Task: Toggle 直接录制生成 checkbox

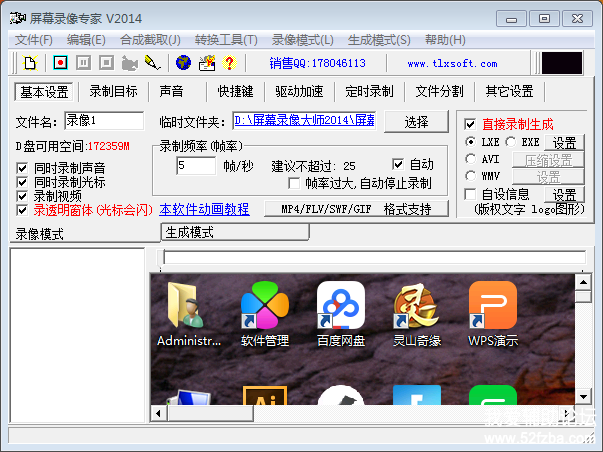Action: [x=470, y=124]
